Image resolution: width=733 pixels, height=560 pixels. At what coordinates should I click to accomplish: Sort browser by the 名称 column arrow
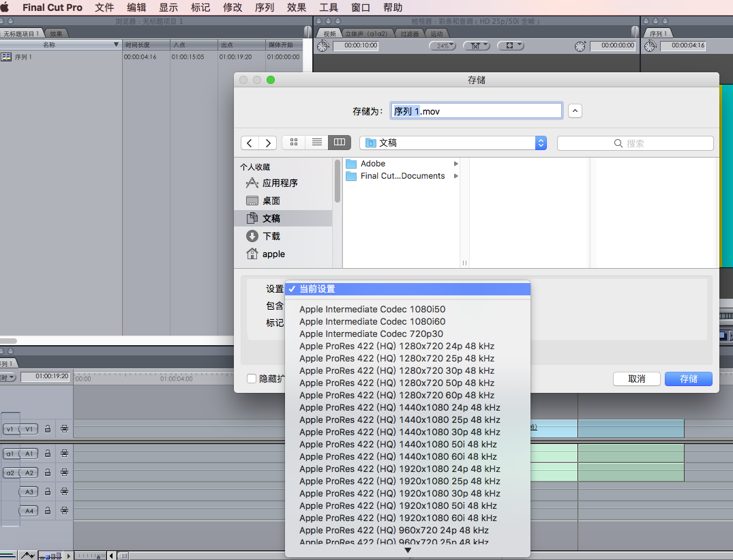(x=116, y=45)
